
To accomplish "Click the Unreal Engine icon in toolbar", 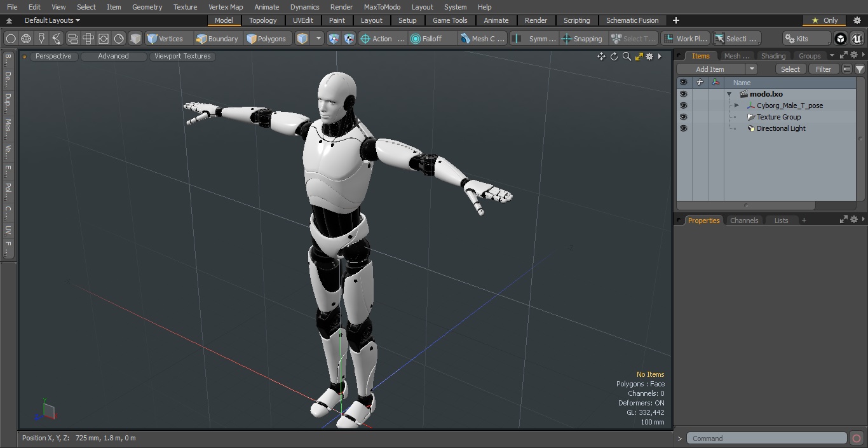I will pyautogui.click(x=857, y=39).
